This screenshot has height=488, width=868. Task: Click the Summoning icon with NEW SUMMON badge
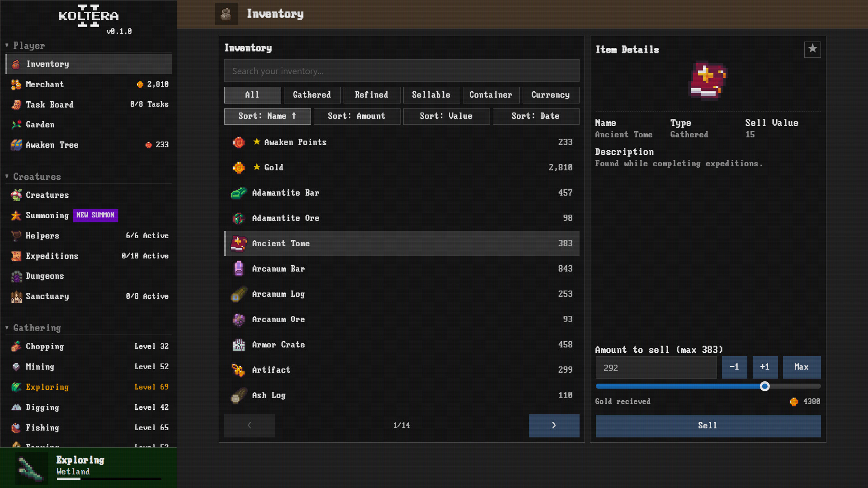16,216
